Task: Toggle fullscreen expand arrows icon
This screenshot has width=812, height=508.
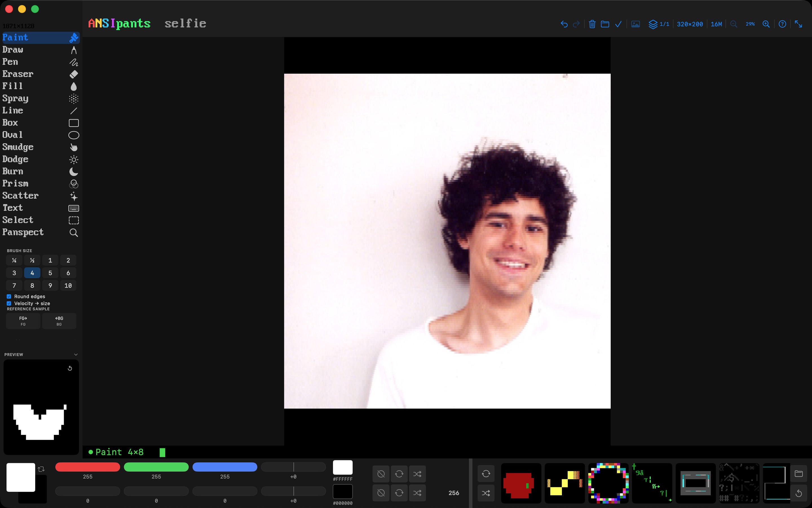Action: tap(798, 24)
